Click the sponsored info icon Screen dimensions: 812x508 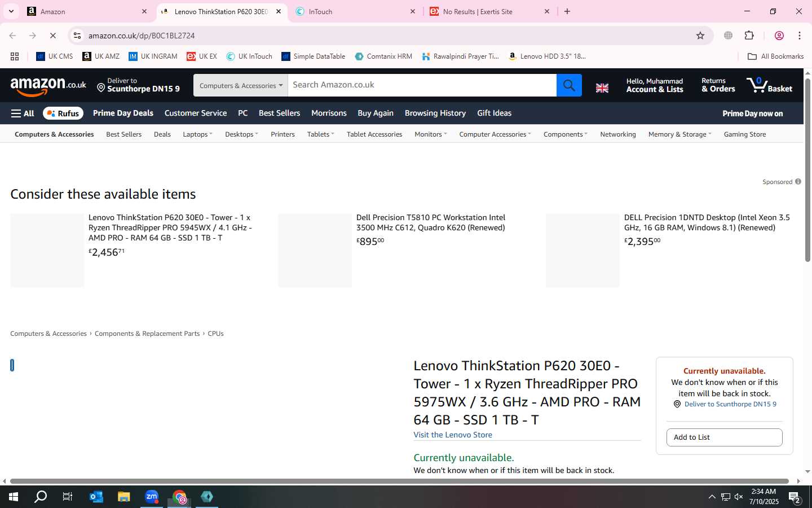(798, 182)
